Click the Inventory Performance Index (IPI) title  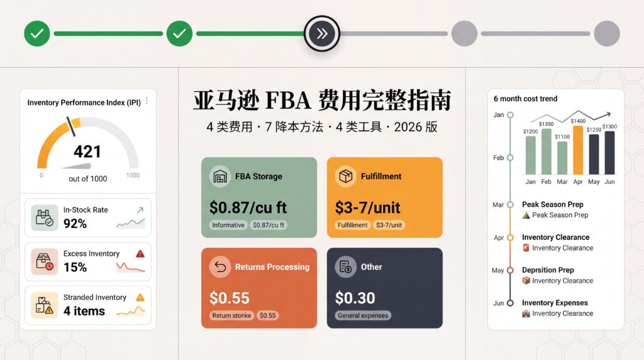(x=84, y=103)
